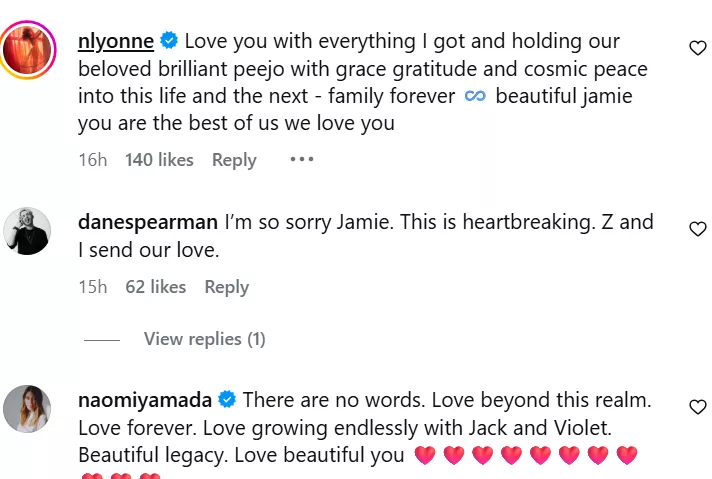Visit the nlyonne username link
The image size is (712, 479).
pos(116,41)
